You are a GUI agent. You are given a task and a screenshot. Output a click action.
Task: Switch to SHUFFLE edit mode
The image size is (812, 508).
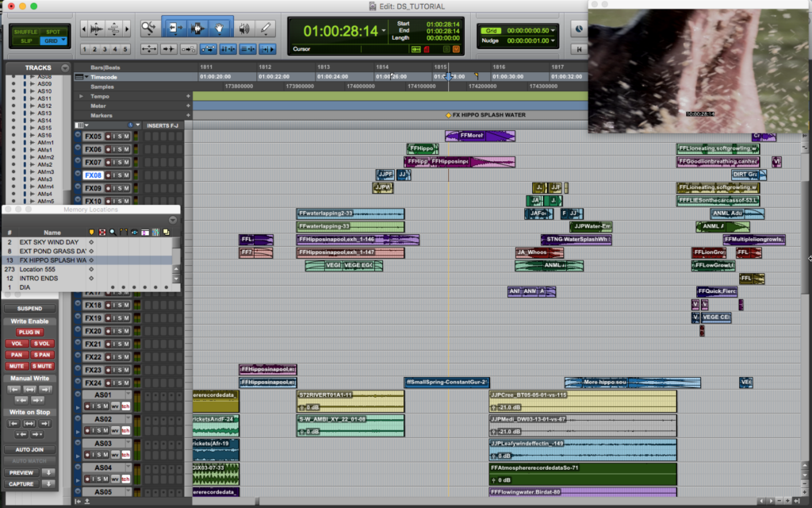[25, 32]
